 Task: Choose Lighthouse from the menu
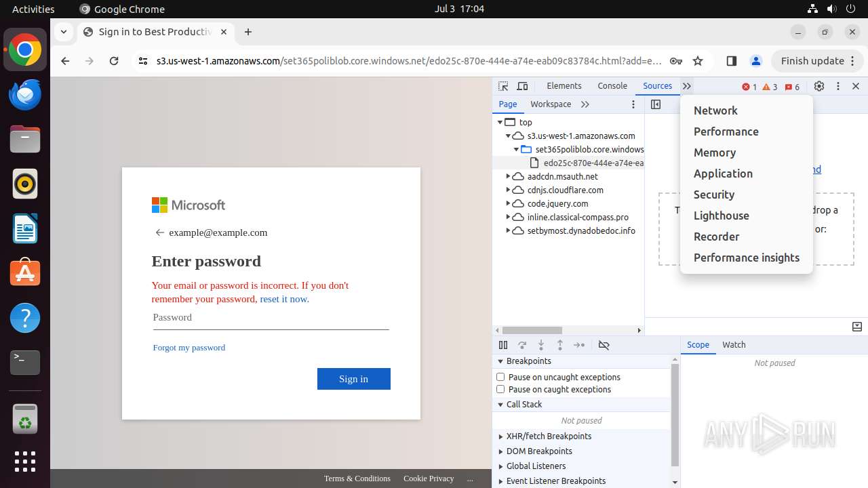(x=746, y=216)
